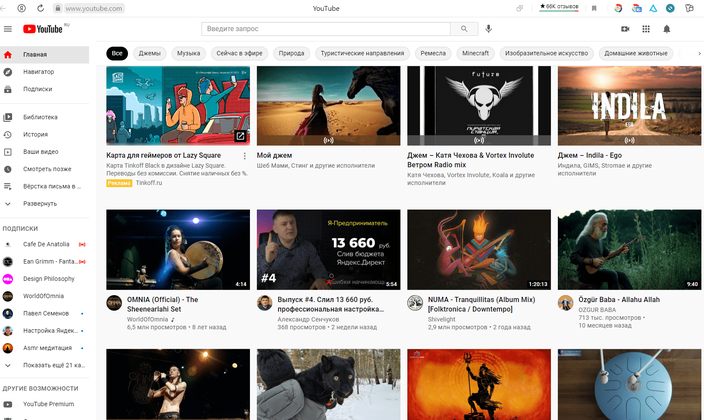Open the Вёрстка письма playlist
Viewport: 704px width, 420px height.
(44, 186)
